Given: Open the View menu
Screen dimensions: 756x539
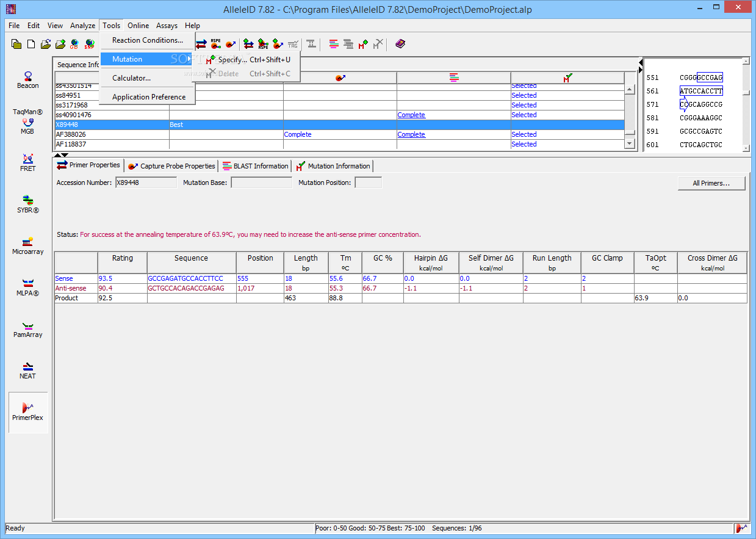Looking at the screenshot, I should tap(55, 26).
